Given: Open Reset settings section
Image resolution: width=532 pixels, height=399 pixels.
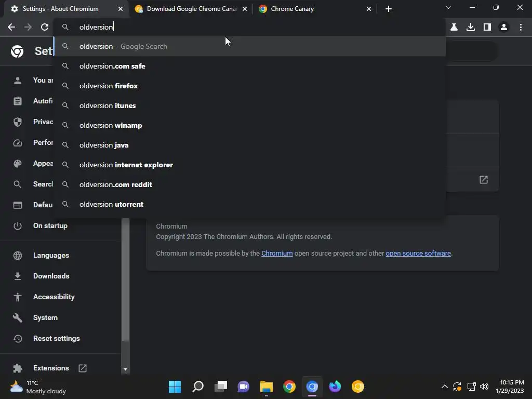Looking at the screenshot, I should pyautogui.click(x=56, y=338).
